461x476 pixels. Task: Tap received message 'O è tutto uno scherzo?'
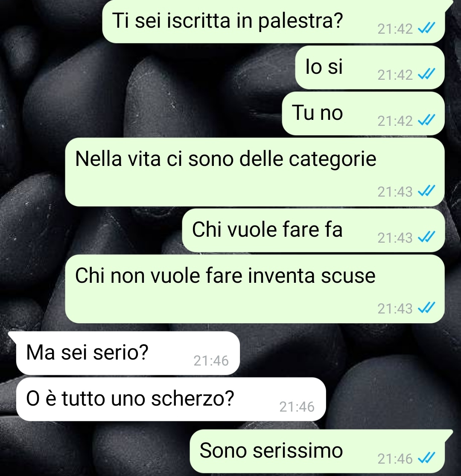pyautogui.click(x=171, y=399)
